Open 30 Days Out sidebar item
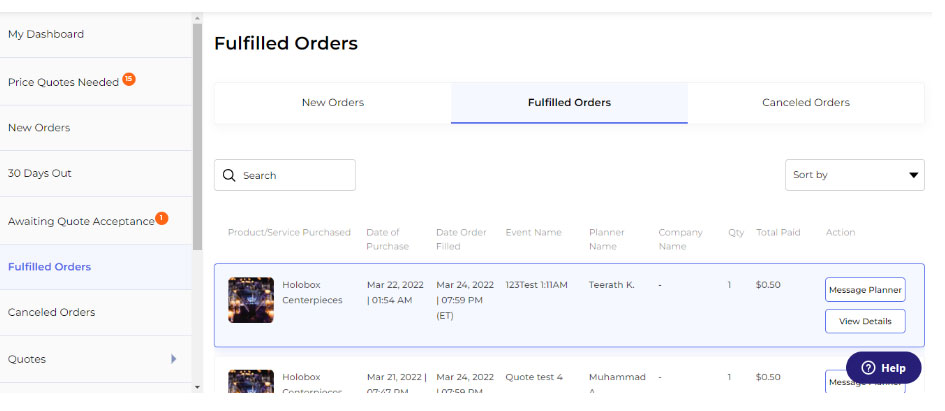945x411 pixels. [40, 173]
